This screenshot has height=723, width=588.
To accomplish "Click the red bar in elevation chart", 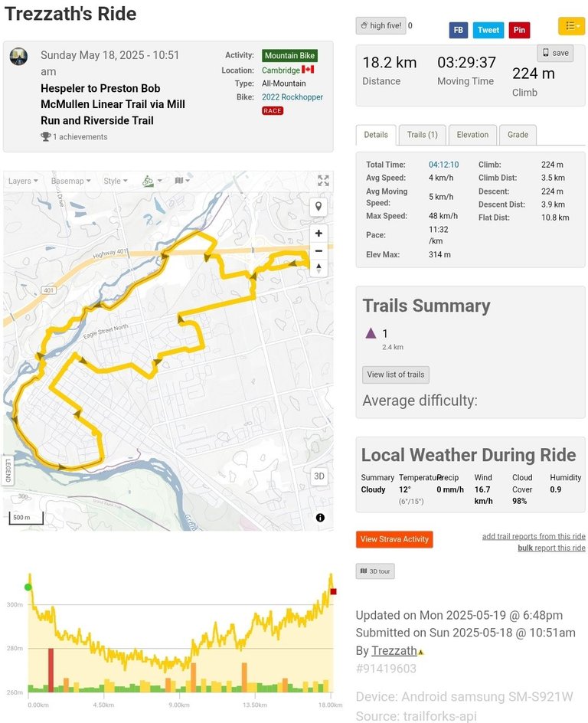I will [x=51, y=670].
